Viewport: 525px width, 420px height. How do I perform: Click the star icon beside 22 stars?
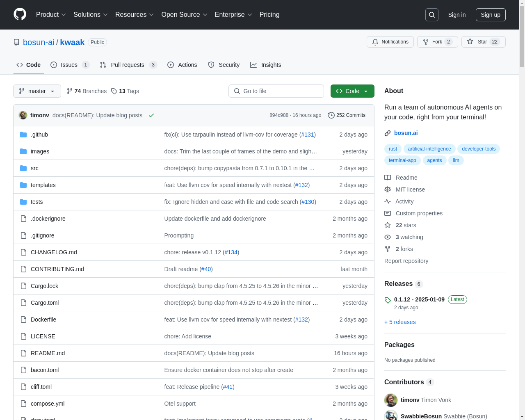[x=388, y=225]
